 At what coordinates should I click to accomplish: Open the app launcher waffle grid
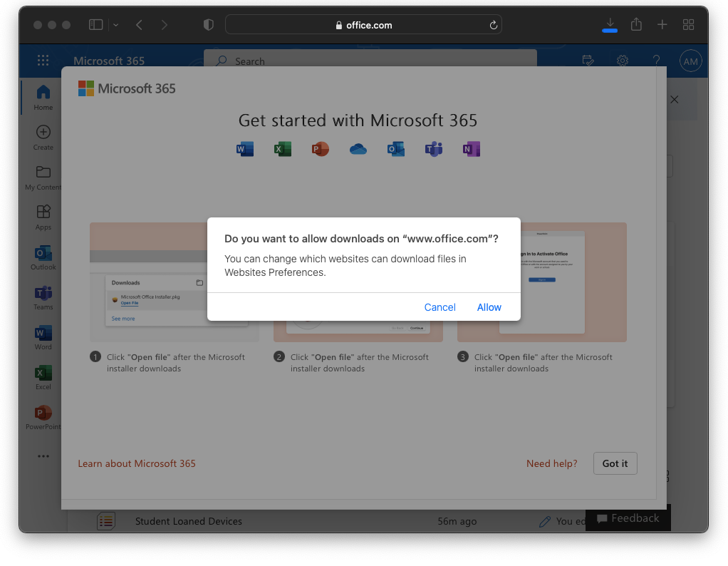(x=43, y=61)
